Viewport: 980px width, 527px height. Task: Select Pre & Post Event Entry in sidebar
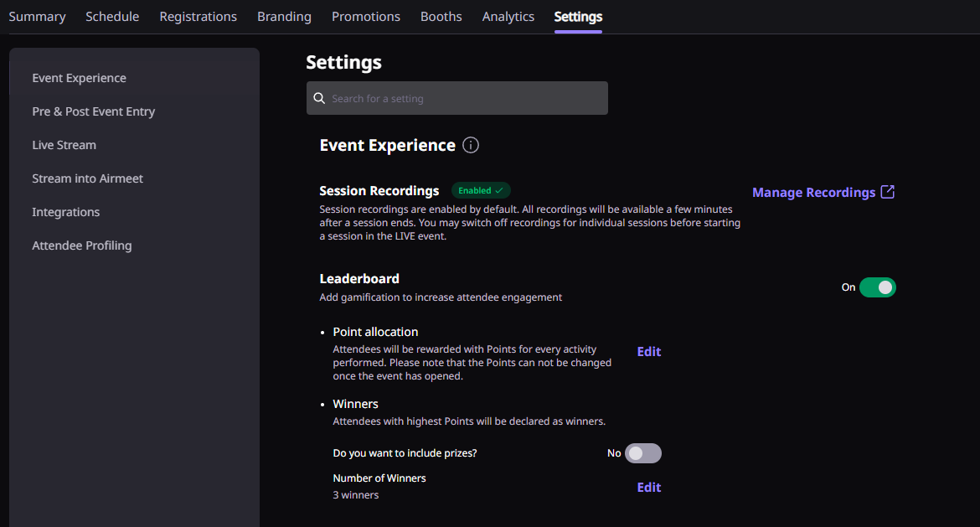pos(94,111)
